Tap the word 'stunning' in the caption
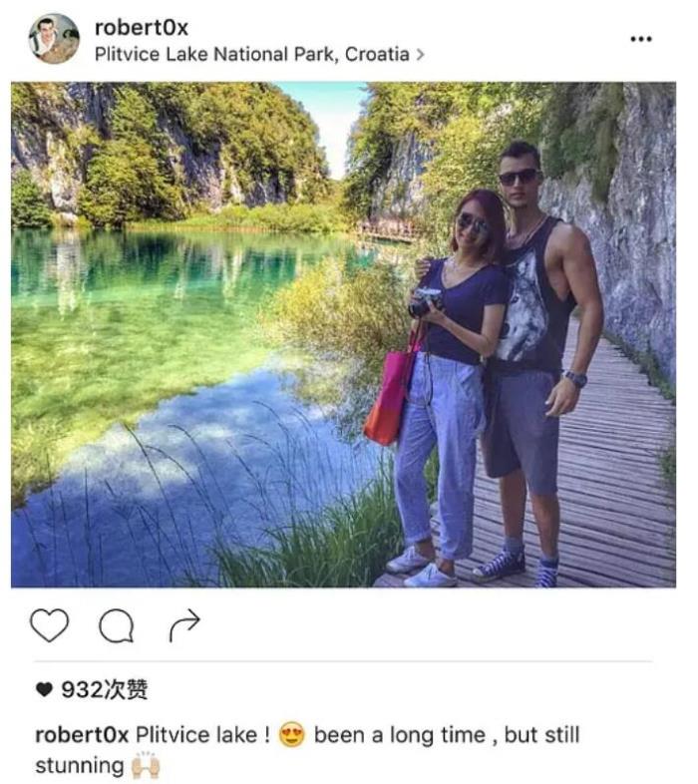The width and height of the screenshot is (698, 784). (x=80, y=766)
